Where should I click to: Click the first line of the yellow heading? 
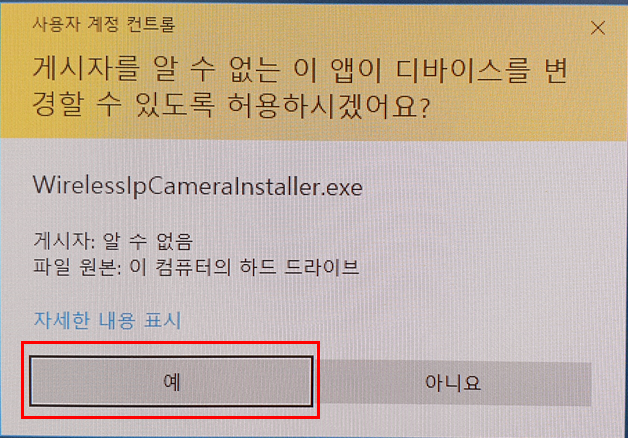click(300, 70)
